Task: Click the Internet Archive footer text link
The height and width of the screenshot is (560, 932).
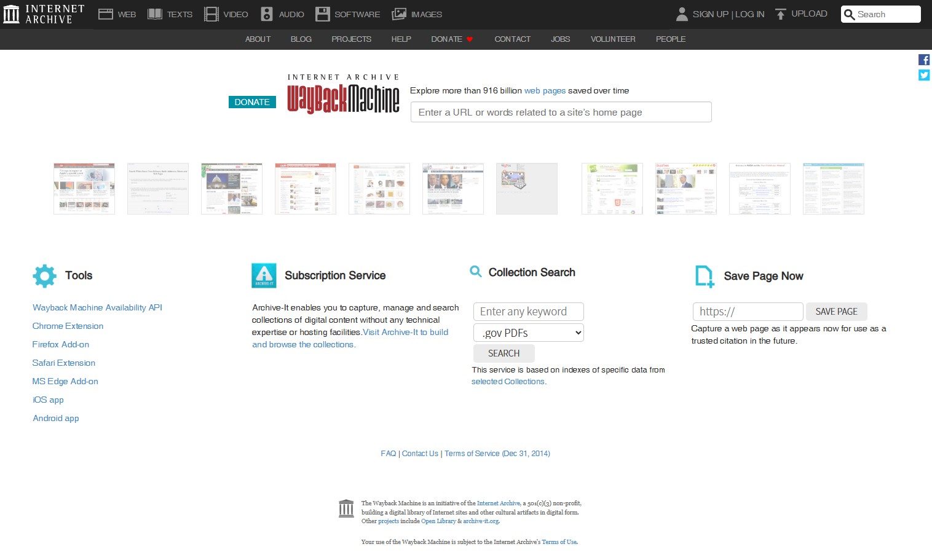Action: tap(499, 503)
